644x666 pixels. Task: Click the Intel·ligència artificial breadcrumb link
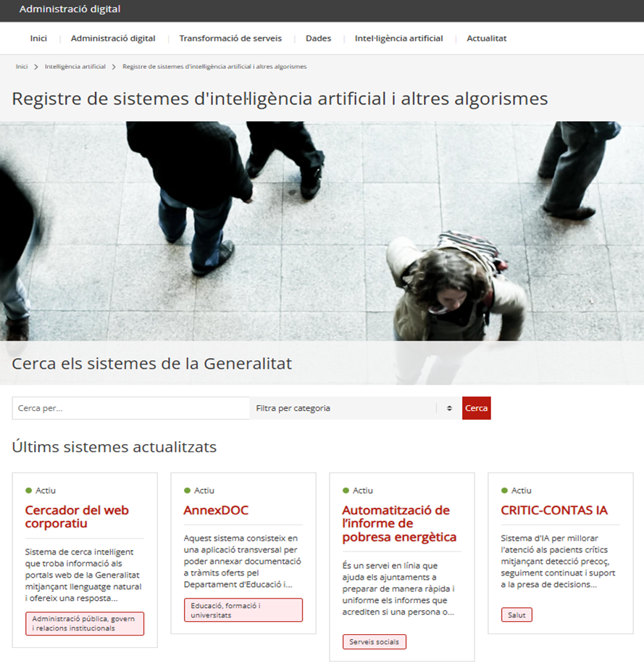coord(75,67)
